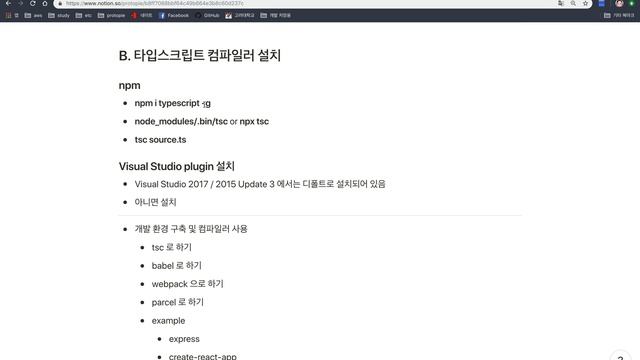Bookmark this page with the star icon
Viewport: 640px width, 360px height.
click(x=585, y=3)
